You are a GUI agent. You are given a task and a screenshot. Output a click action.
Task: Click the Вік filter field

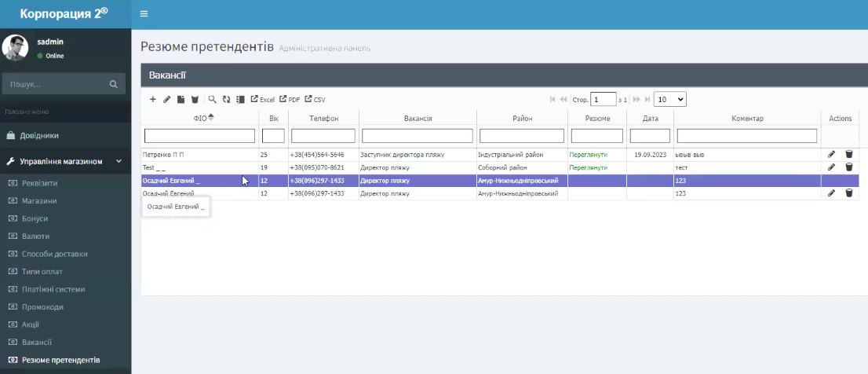(x=273, y=136)
